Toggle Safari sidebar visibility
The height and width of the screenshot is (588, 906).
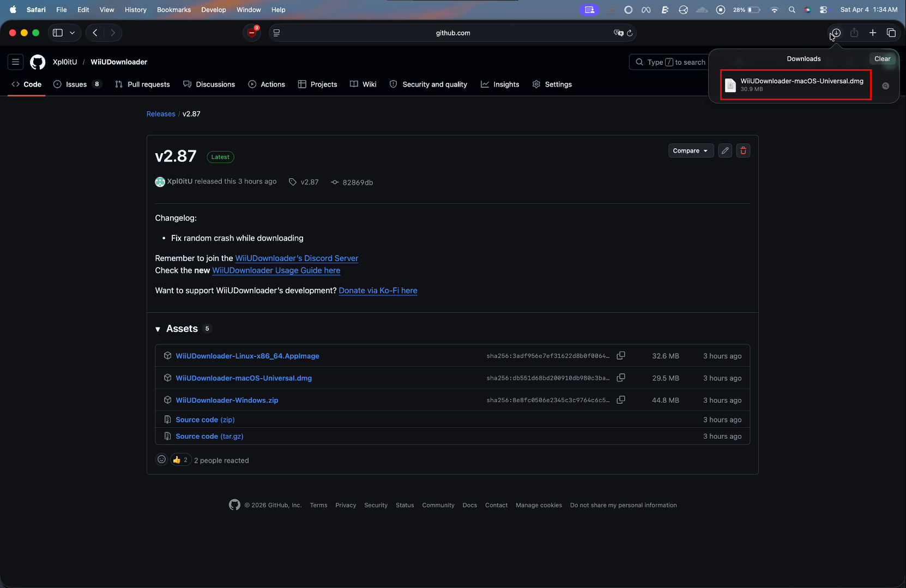tap(58, 33)
